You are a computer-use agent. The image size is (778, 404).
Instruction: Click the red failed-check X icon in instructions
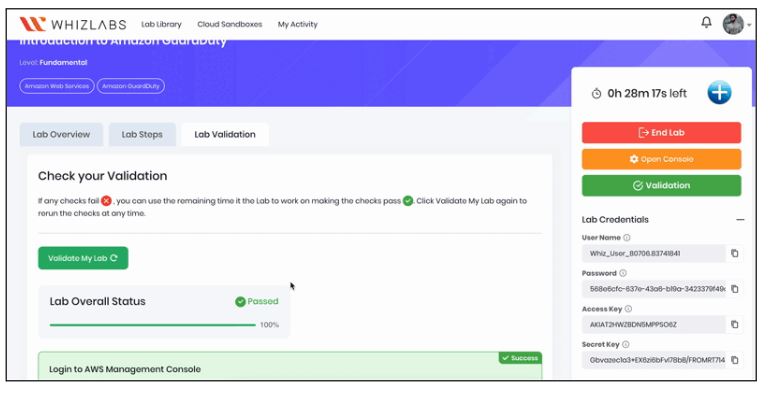(x=106, y=201)
